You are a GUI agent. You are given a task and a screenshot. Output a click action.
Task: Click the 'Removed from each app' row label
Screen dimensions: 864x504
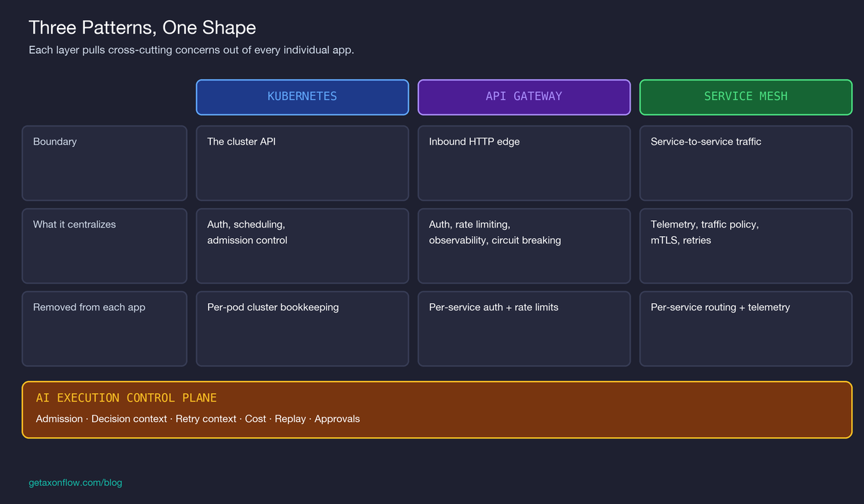(x=104, y=329)
